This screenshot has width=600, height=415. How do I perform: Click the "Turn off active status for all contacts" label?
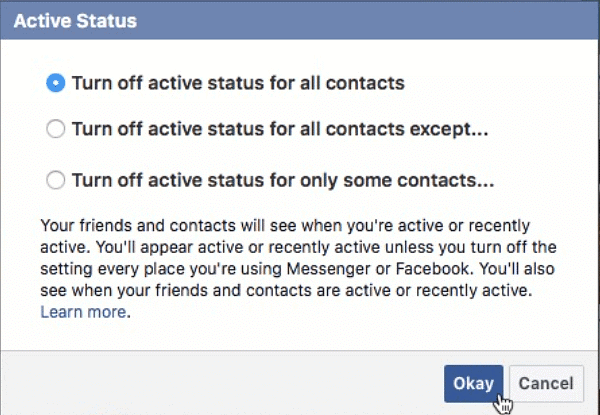238,84
